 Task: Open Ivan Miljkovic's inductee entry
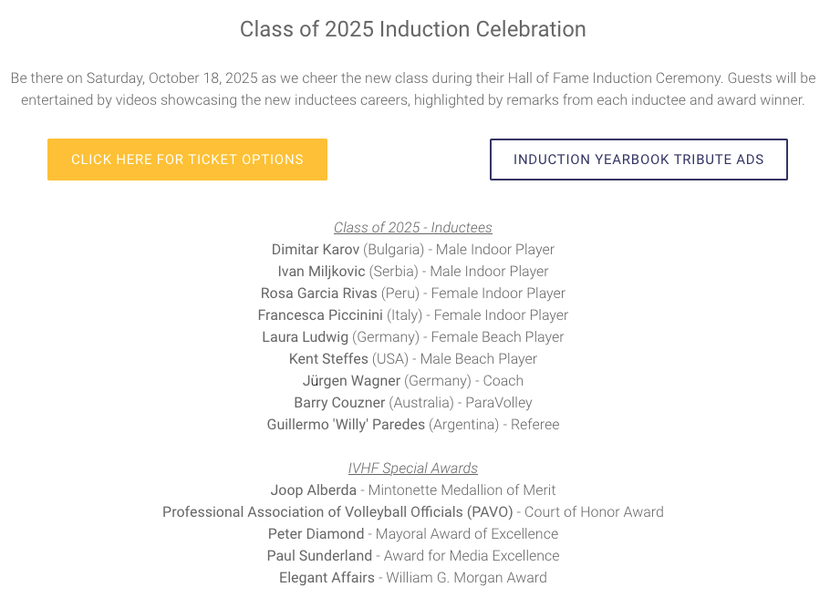click(321, 271)
